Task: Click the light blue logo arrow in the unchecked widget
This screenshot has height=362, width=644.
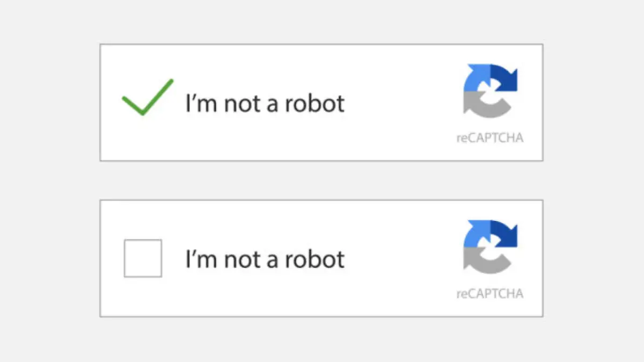Action: 475,234
